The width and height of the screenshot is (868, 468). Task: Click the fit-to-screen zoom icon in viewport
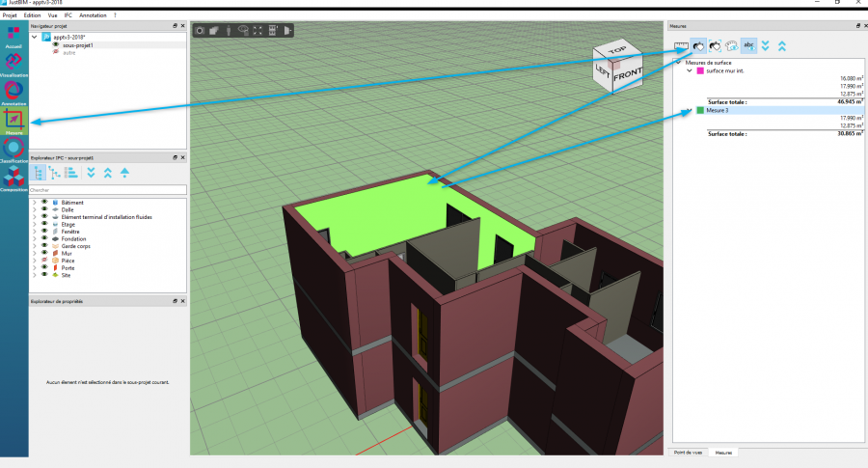coord(258,31)
